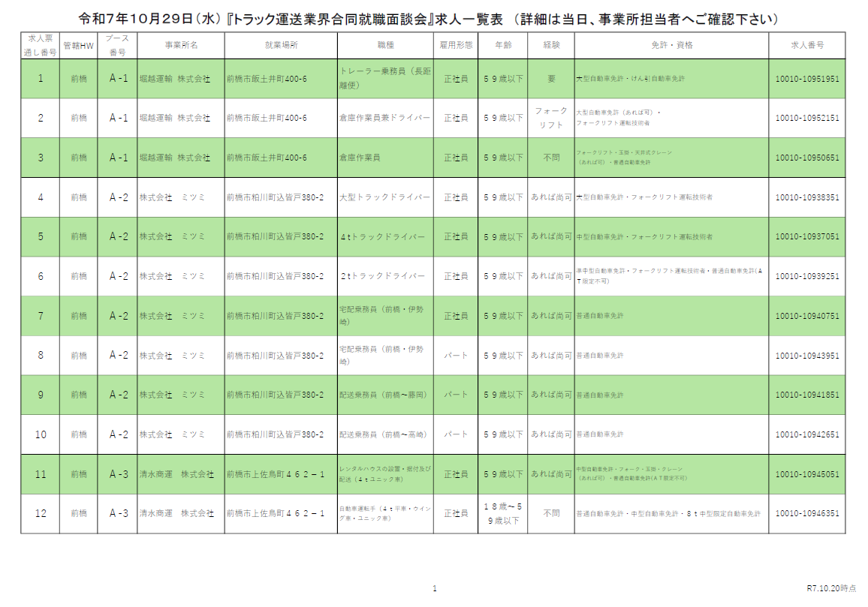Click the R7.10.20時点 date stamp

tap(831, 589)
